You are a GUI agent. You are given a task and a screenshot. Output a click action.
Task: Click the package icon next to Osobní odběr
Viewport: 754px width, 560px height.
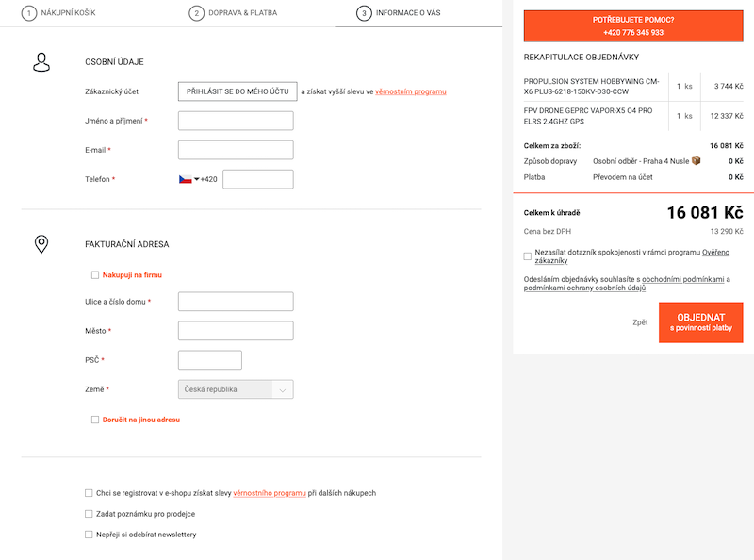point(696,160)
